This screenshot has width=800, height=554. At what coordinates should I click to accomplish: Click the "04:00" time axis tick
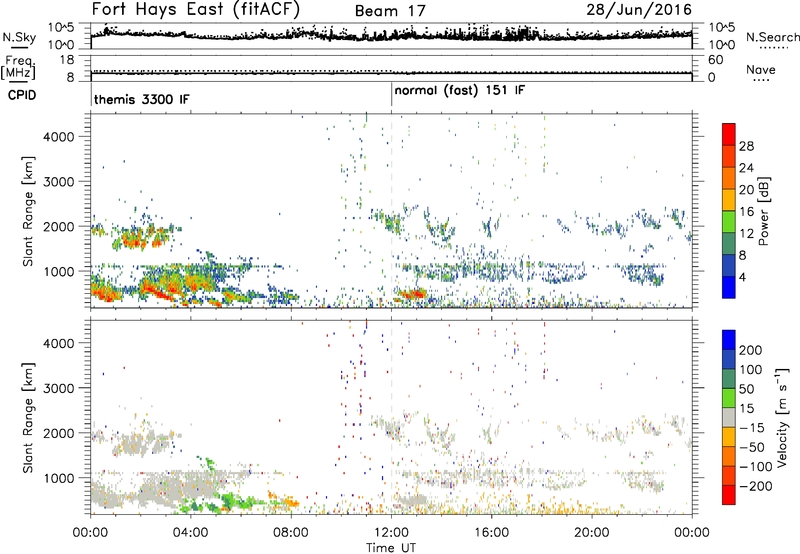pyautogui.click(x=190, y=533)
